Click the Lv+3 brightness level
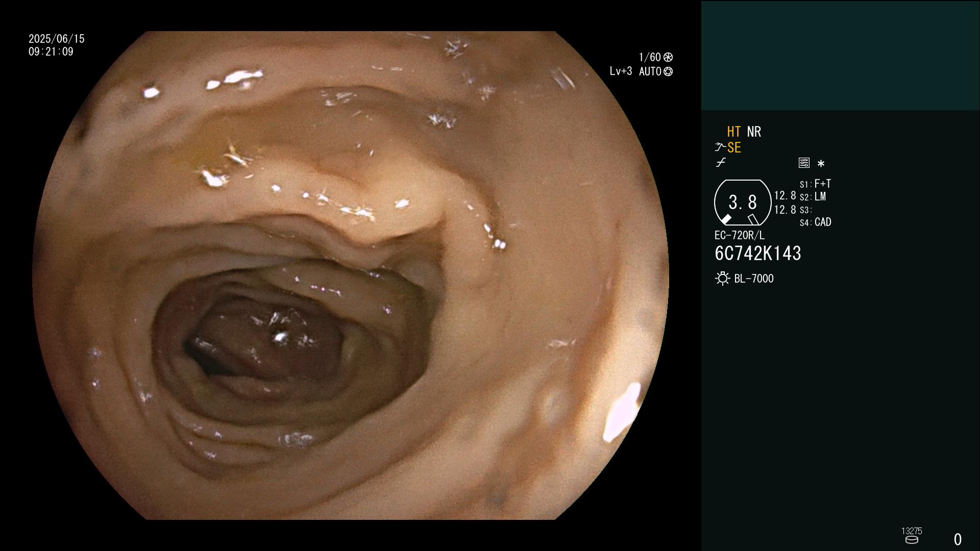 coord(621,71)
